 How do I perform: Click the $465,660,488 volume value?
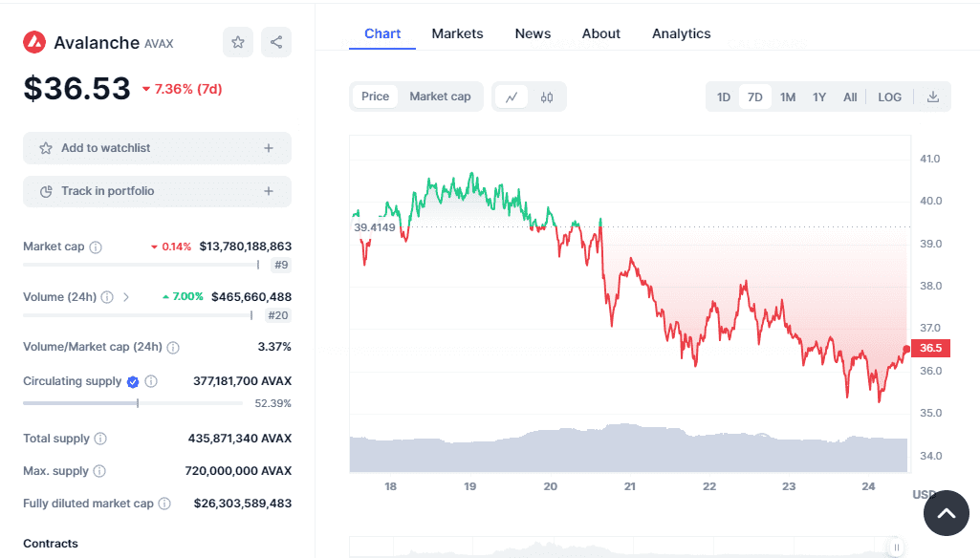pyautogui.click(x=251, y=297)
